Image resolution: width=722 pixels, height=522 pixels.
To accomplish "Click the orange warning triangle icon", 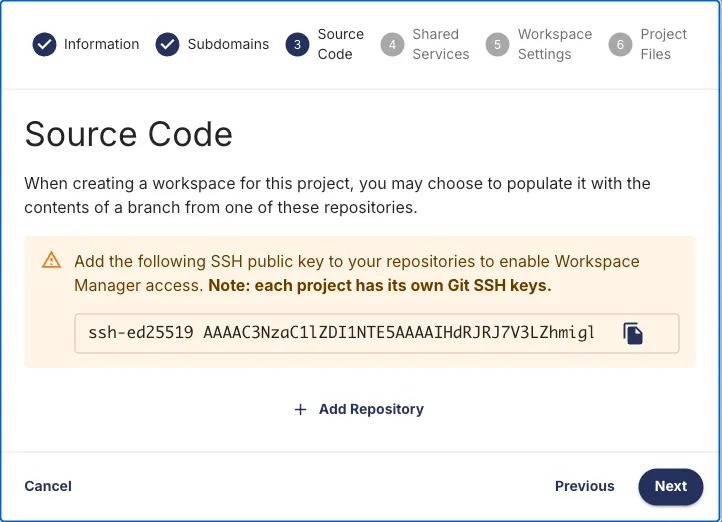I will coord(51,260).
